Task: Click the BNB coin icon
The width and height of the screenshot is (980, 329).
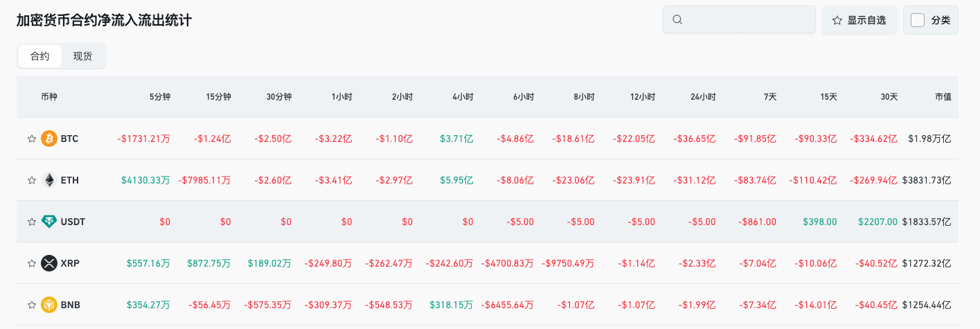Action: point(49,305)
